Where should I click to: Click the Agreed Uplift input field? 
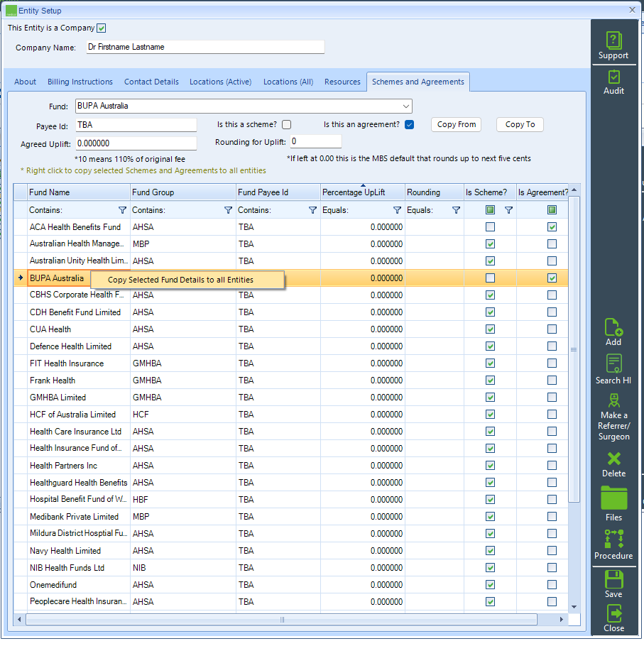[136, 143]
